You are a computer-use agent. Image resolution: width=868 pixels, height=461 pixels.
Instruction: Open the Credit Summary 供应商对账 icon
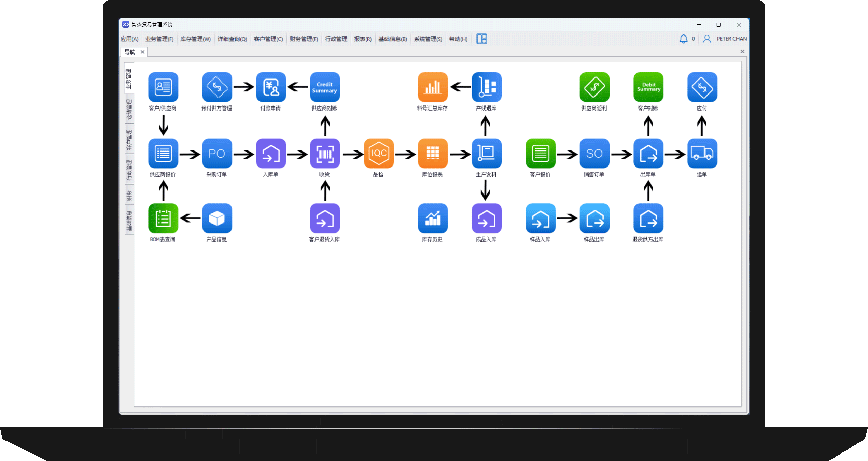(325, 87)
